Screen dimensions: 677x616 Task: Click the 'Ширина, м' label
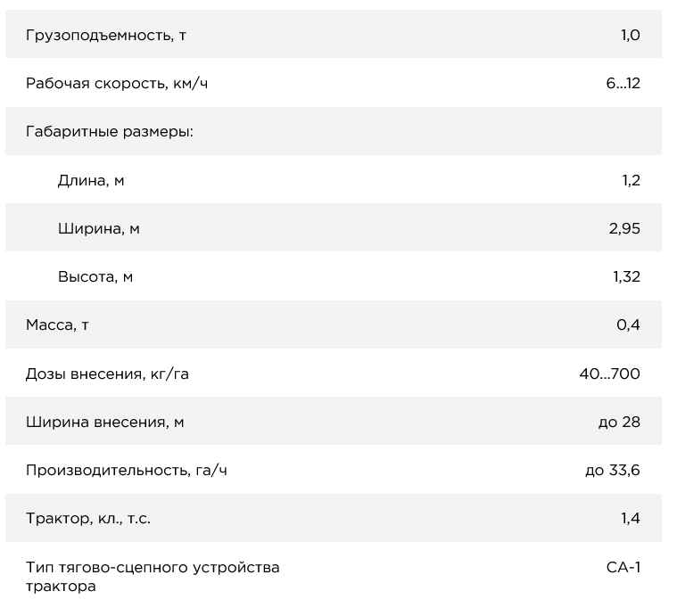pos(98,228)
